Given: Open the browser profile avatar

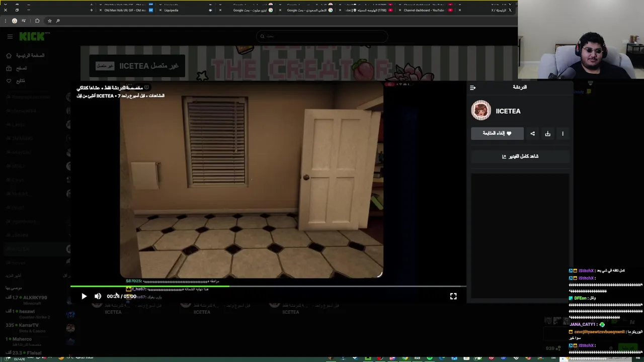Looking at the screenshot, I should [x=15, y=21].
